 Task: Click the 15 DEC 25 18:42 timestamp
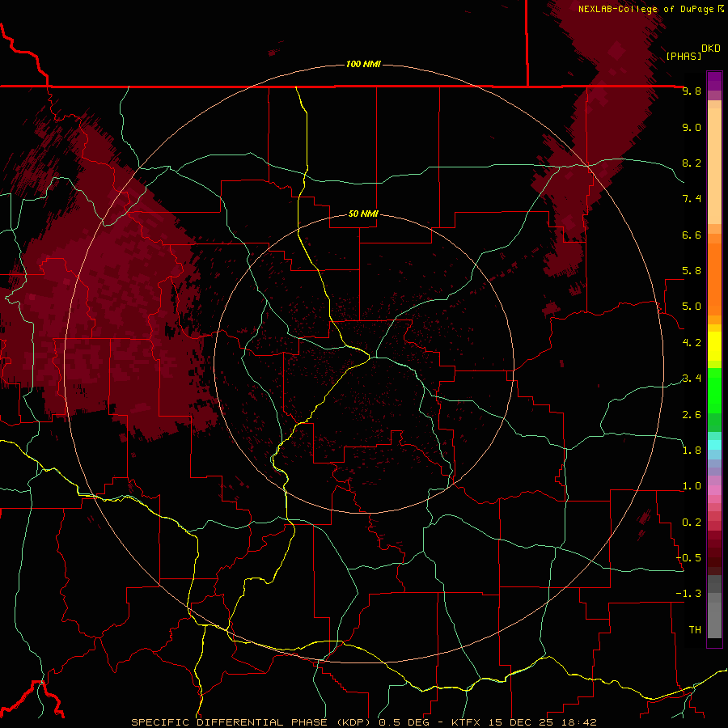[542, 722]
